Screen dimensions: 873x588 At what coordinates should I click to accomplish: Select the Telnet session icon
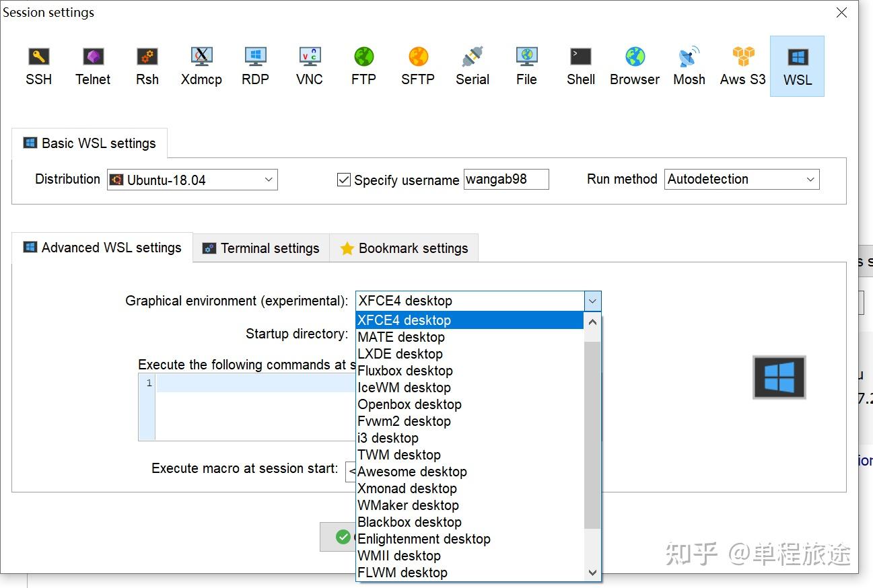click(x=92, y=65)
